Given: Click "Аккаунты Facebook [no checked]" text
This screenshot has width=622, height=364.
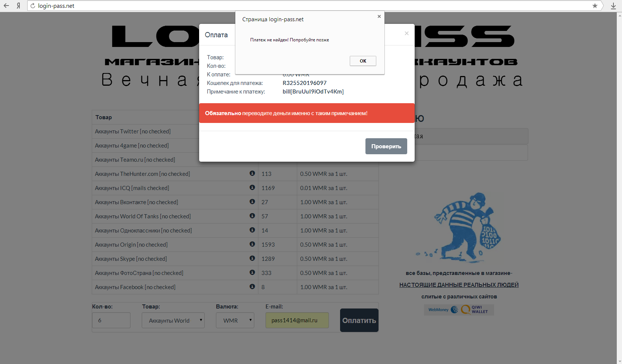Looking at the screenshot, I should 135,287.
